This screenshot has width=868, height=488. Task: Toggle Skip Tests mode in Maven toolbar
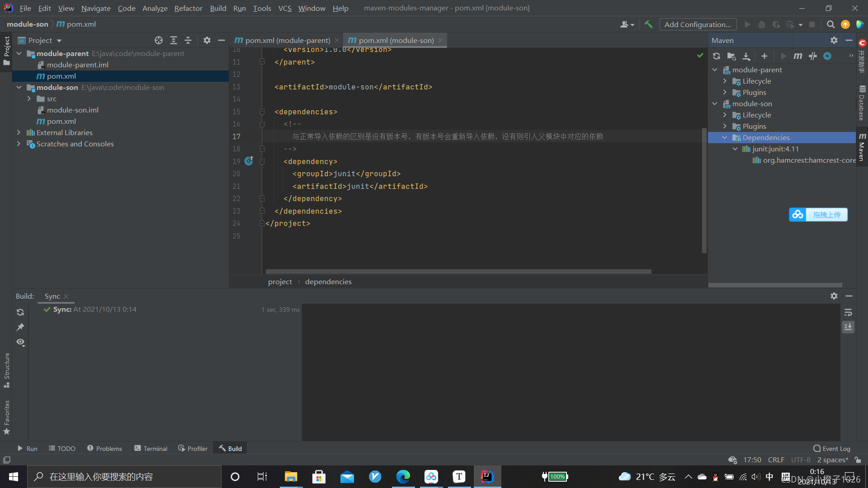coord(813,56)
